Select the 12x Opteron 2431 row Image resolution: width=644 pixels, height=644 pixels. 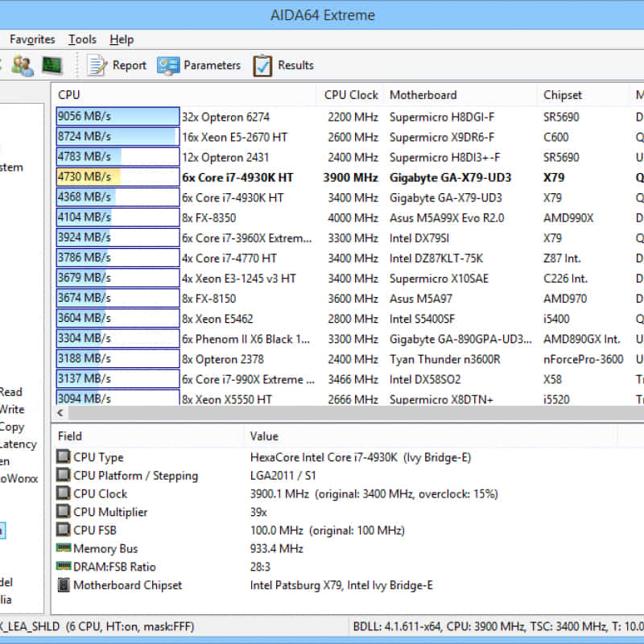(349, 157)
